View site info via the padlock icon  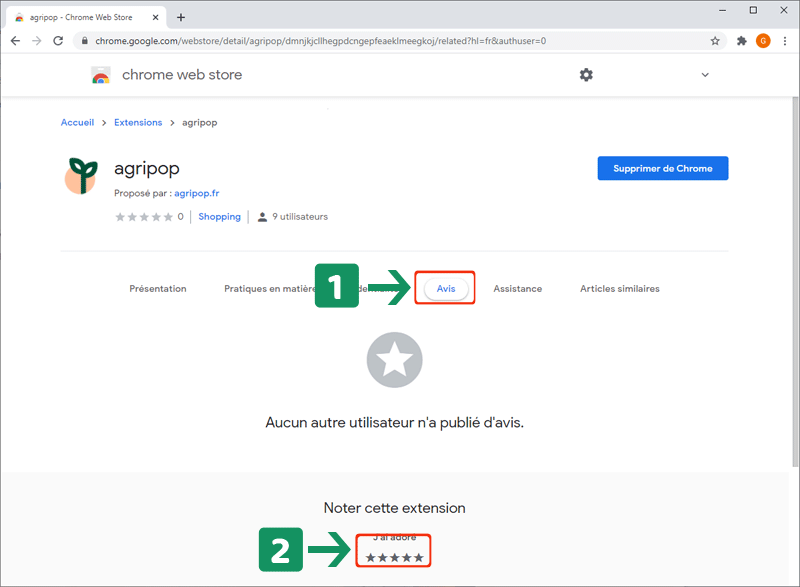click(x=85, y=41)
